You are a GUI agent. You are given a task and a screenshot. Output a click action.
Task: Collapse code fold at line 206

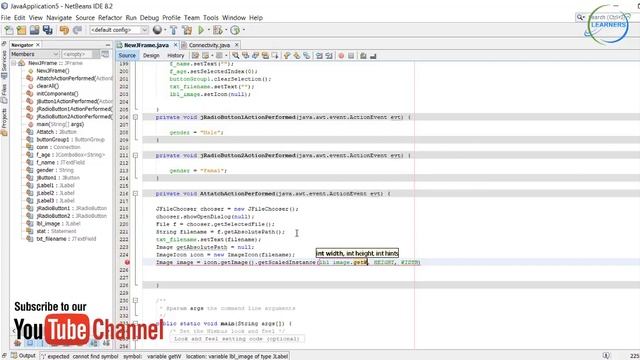tap(135, 117)
